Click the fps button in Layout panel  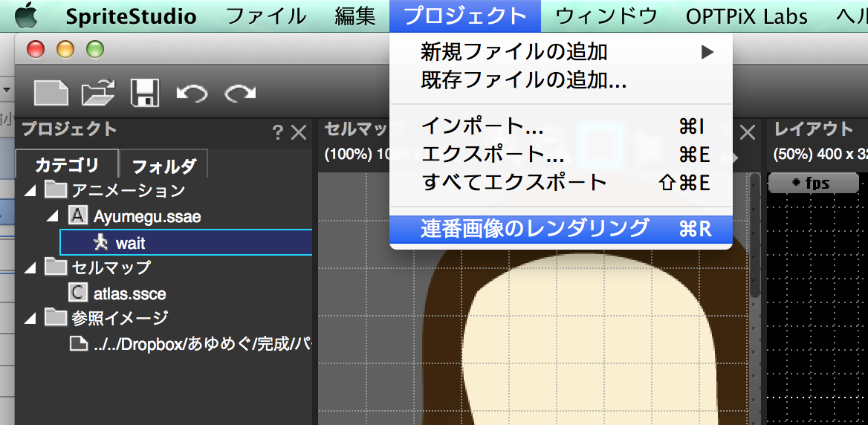click(x=813, y=183)
